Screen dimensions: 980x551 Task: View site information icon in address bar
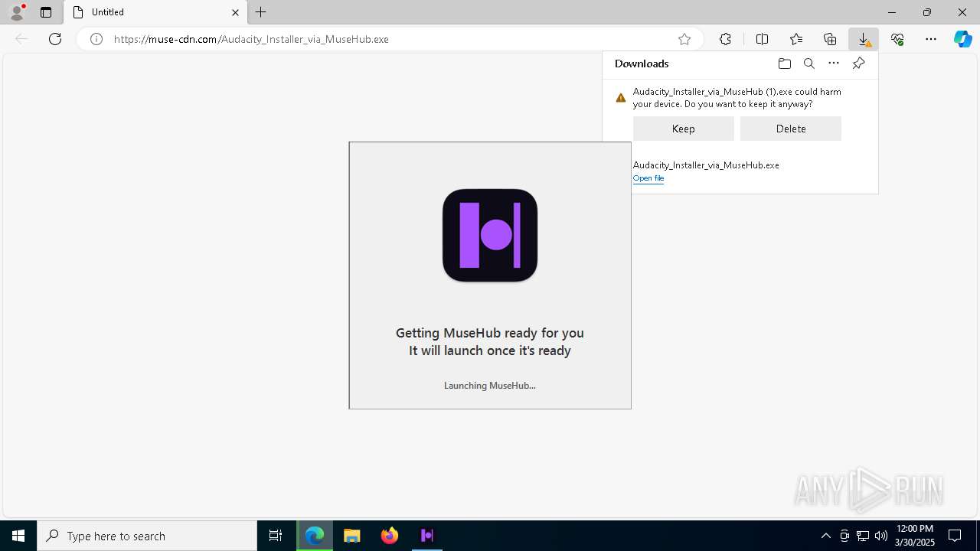pyautogui.click(x=96, y=39)
